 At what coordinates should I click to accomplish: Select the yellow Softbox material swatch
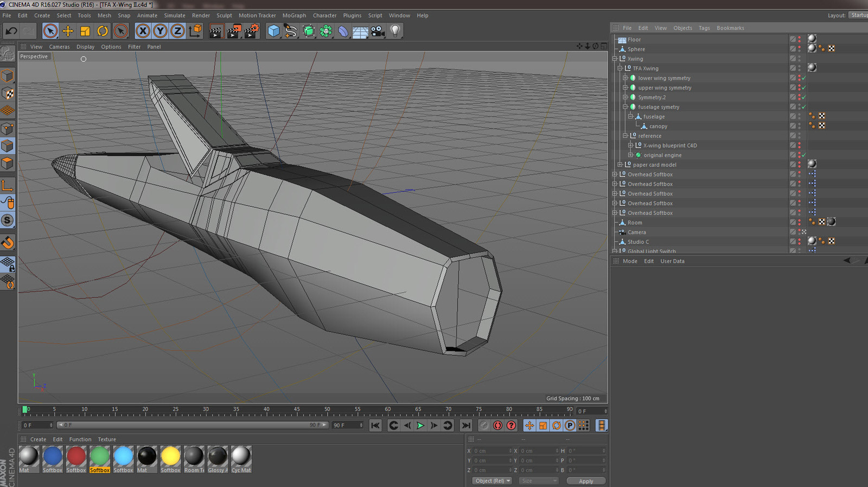click(170, 459)
